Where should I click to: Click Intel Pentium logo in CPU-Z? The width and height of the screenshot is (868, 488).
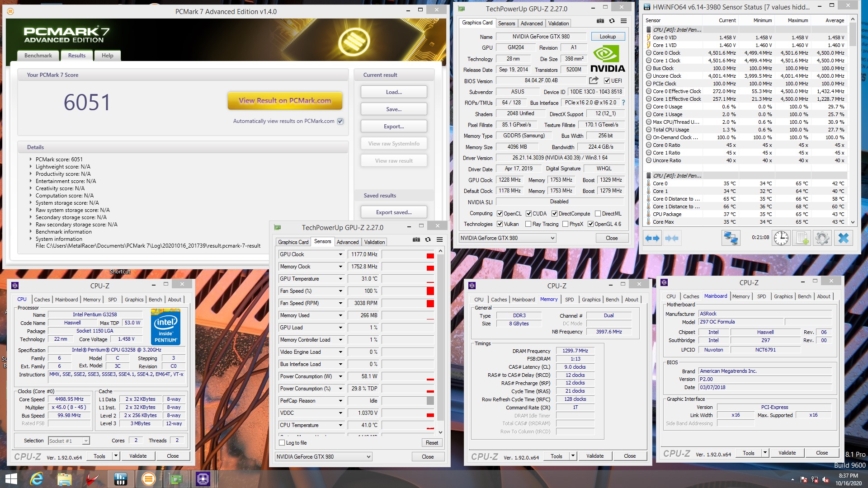[x=165, y=327]
